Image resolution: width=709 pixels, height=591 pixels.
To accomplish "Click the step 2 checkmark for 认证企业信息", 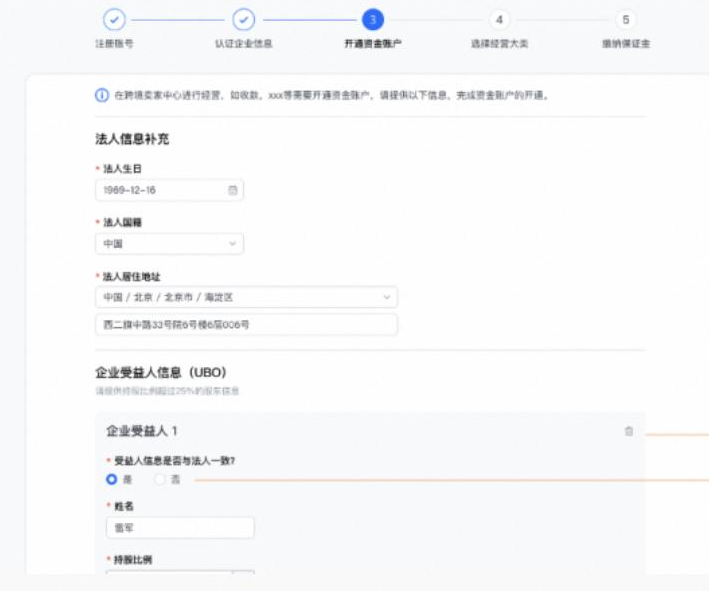I will click(243, 19).
